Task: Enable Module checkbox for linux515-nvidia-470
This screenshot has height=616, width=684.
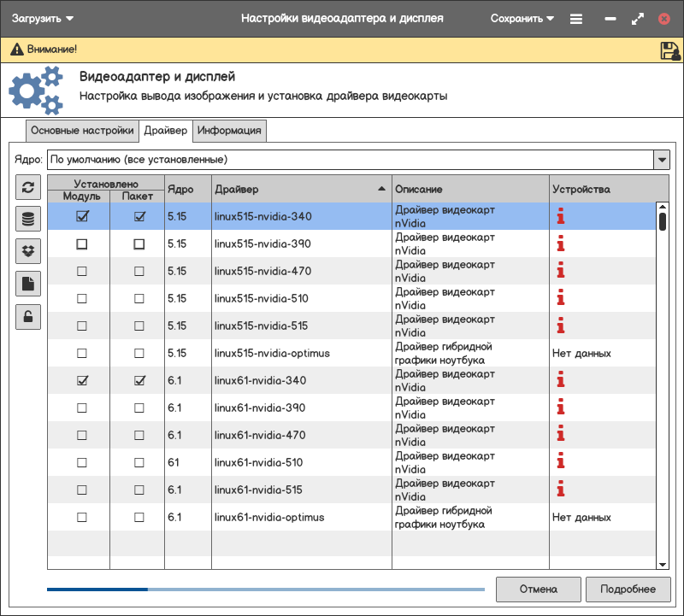Action: 82,272
